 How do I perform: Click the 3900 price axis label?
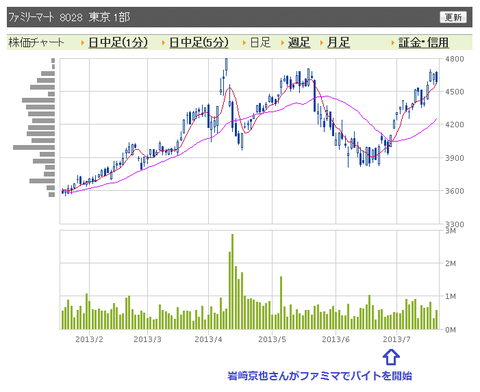[x=455, y=158]
